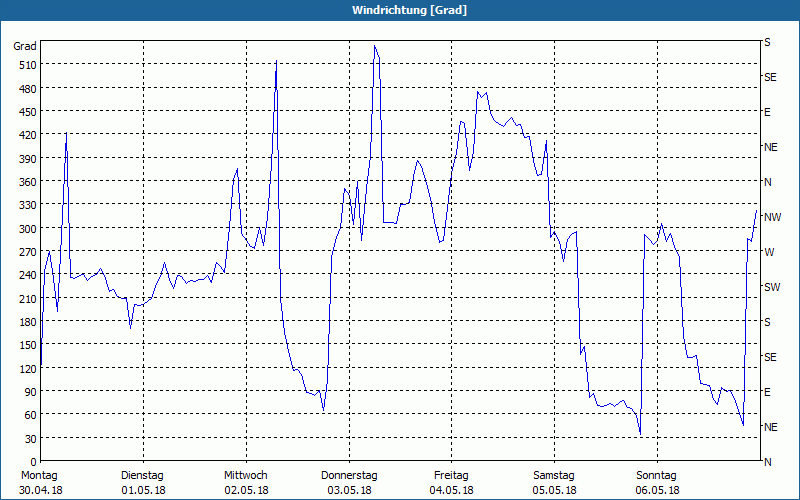Click the 06.05.18 date label
The width and height of the screenshot is (800, 500).
click(x=658, y=490)
